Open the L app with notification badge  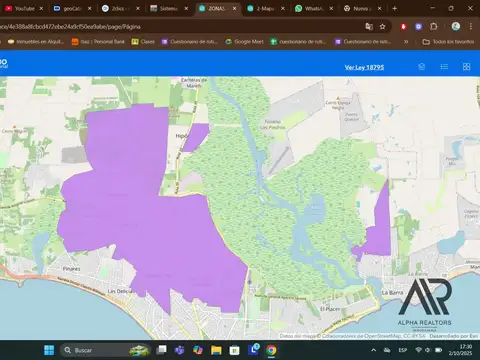(x=253, y=349)
